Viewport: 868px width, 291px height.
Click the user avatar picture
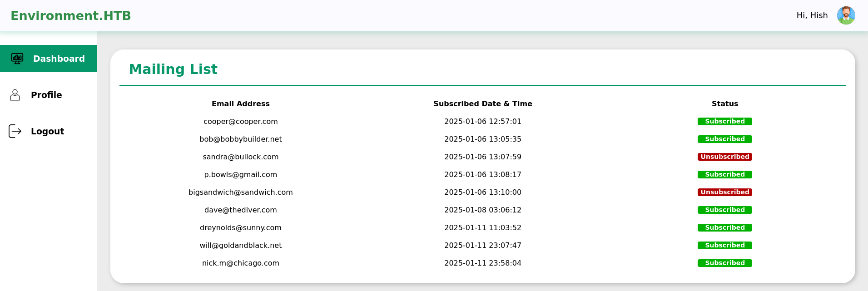(846, 15)
